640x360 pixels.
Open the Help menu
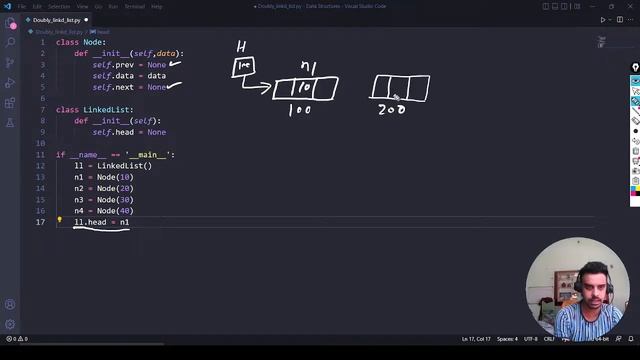pos(156,6)
